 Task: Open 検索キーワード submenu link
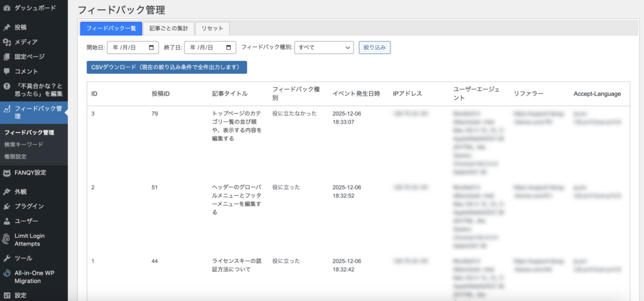click(x=24, y=145)
